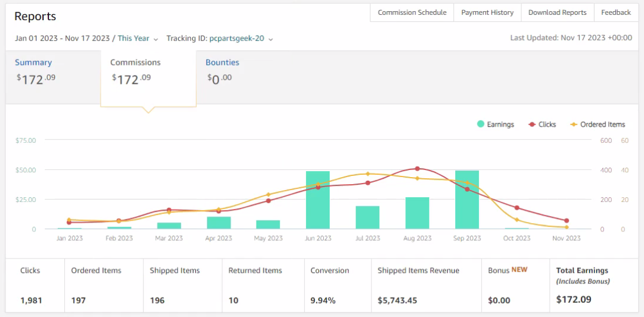Toggle the Ordered Items legend series

pyautogui.click(x=597, y=124)
